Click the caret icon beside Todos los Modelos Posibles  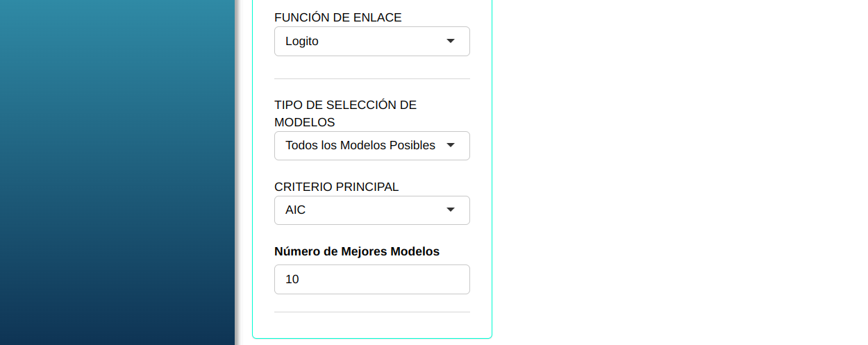451,145
